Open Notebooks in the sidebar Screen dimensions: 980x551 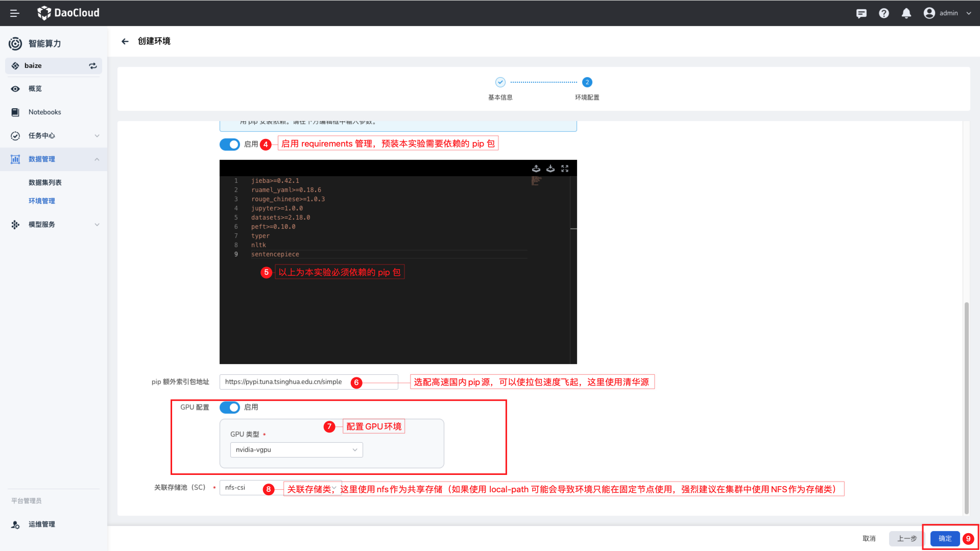click(x=45, y=112)
